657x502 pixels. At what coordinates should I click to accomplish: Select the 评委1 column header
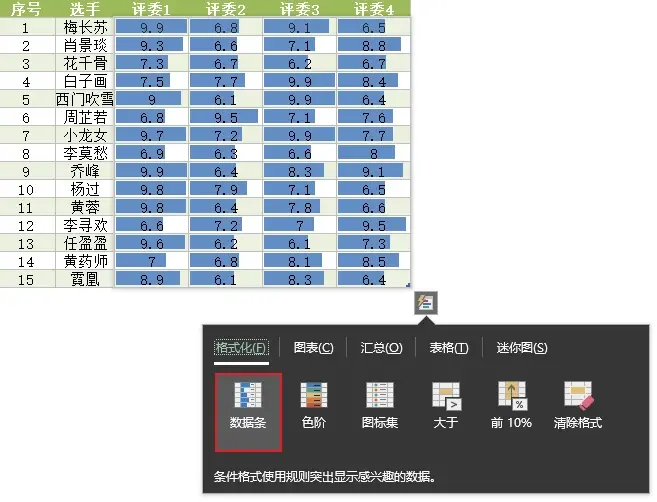point(151,8)
